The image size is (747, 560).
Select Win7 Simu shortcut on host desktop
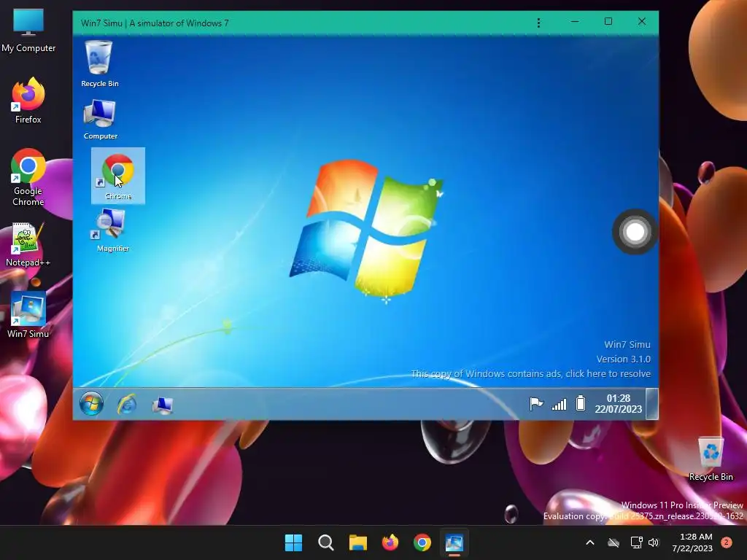point(28,315)
